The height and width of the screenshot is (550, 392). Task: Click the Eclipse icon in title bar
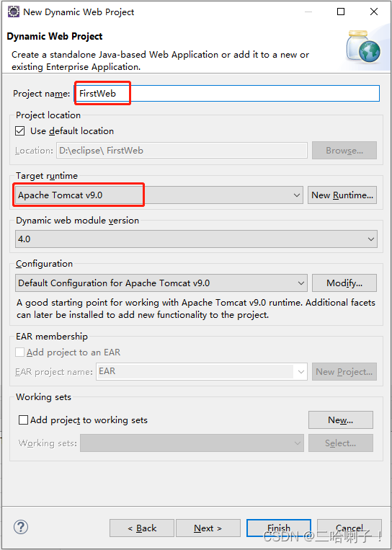13,12
